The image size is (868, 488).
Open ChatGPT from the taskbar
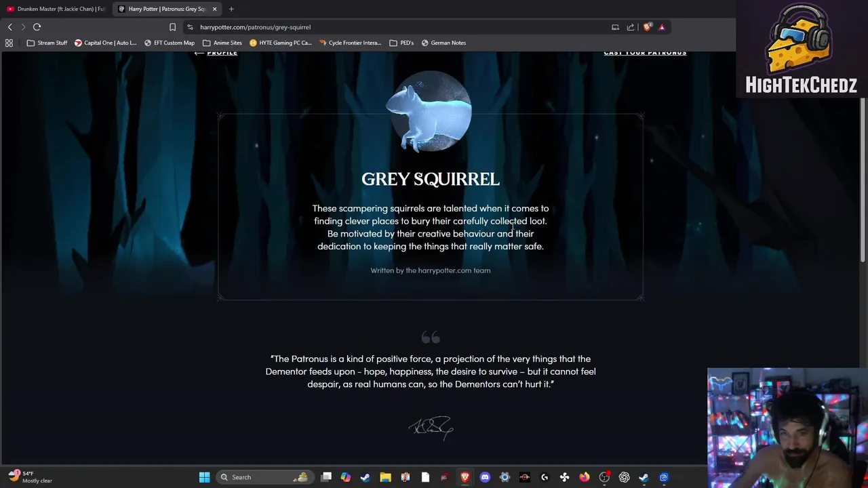coord(624,477)
